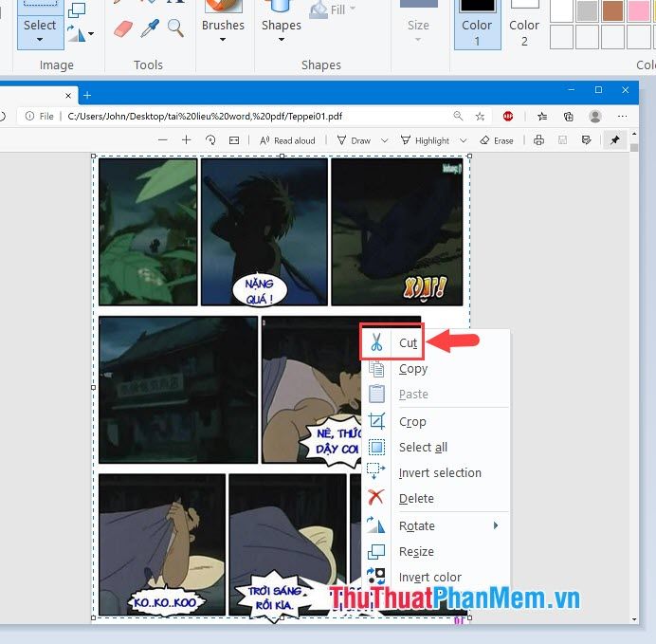Choose Delete from context menu

(435, 498)
